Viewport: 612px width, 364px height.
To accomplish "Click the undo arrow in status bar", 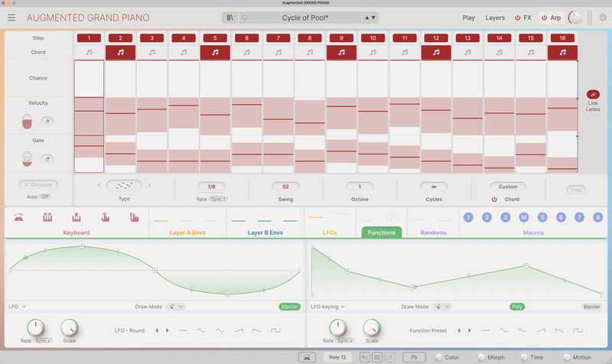I will [365, 357].
